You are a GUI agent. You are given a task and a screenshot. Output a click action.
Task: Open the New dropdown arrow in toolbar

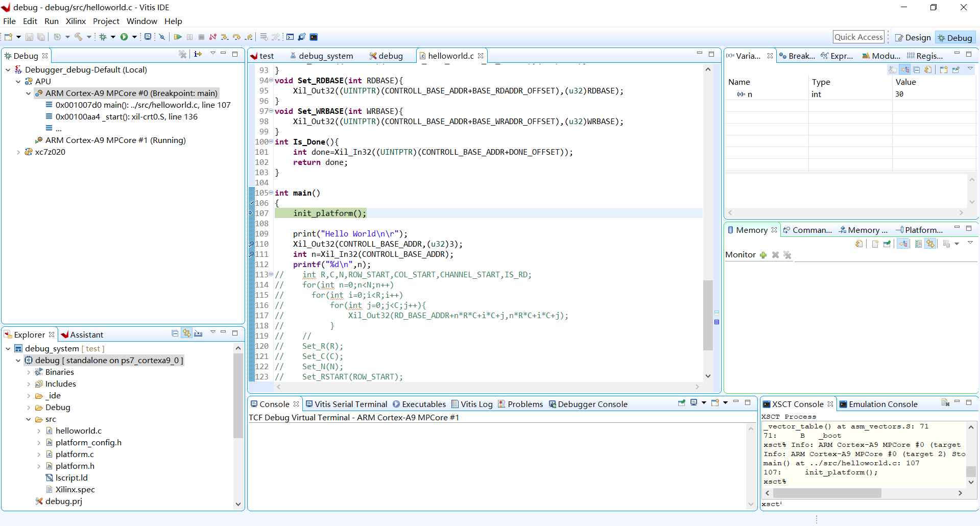(x=18, y=37)
